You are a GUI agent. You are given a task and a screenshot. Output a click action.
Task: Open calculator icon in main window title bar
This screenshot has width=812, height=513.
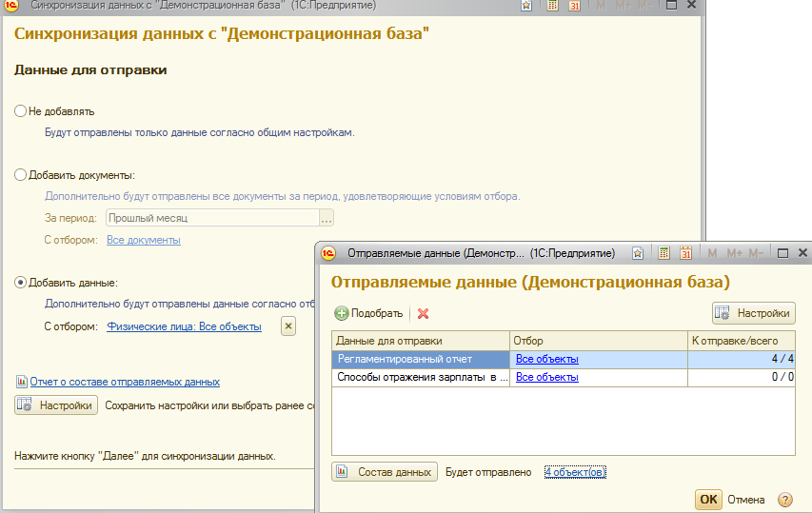(552, 6)
